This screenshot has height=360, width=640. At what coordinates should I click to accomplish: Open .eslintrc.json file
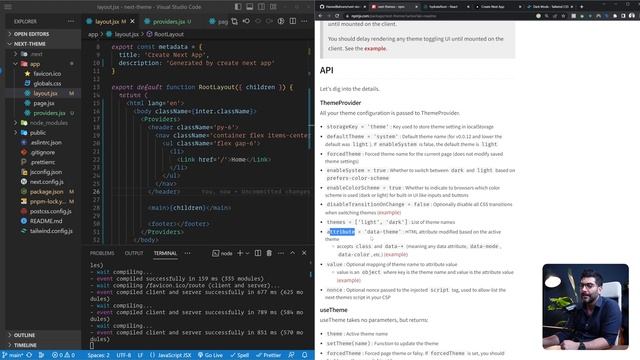click(46, 142)
